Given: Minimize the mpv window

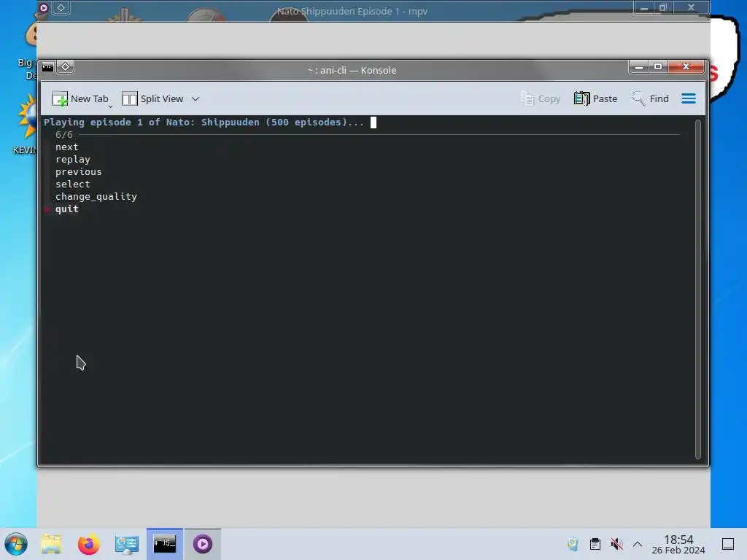Looking at the screenshot, I should tap(643, 7).
